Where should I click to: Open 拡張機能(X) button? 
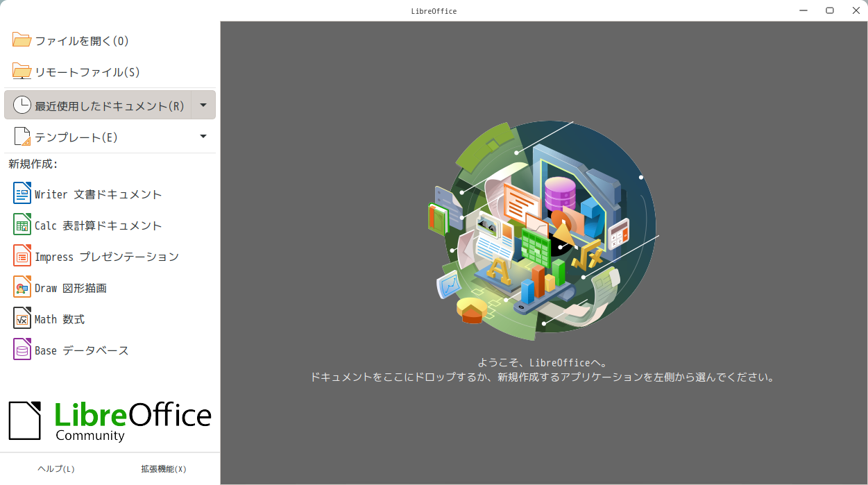[164, 469]
